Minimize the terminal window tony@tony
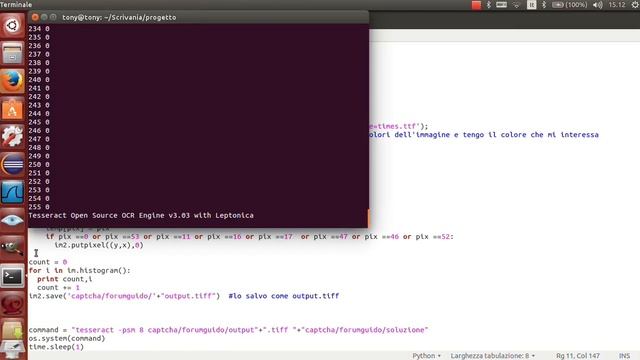 pos(44,17)
